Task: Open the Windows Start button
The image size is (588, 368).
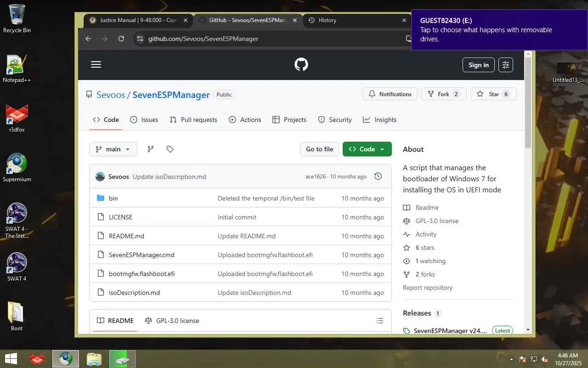Action: pyautogui.click(x=11, y=359)
